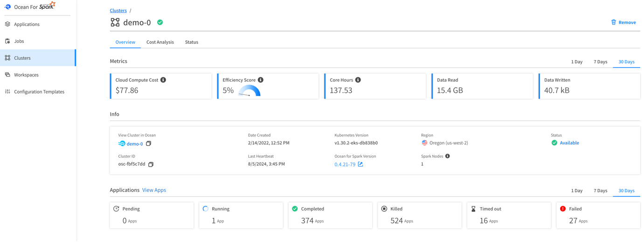Open Applications in the sidebar
This screenshot has height=243, width=644.
click(38, 24)
